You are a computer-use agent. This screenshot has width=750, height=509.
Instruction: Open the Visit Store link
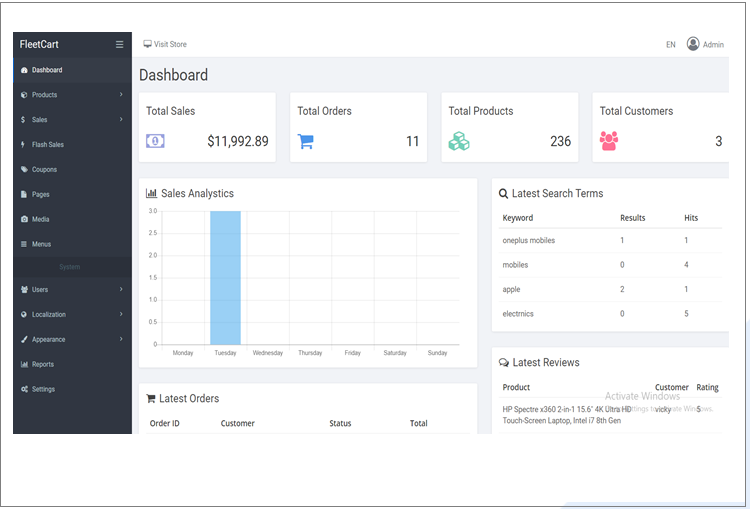point(170,44)
